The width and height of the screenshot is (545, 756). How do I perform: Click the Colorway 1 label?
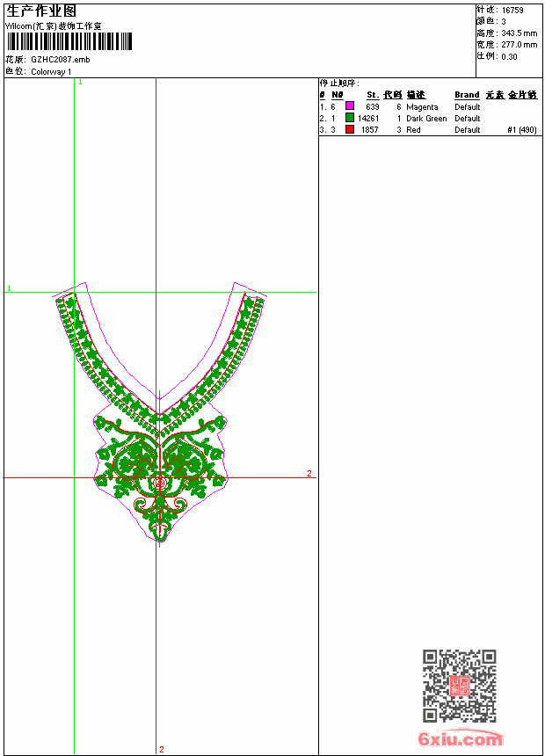click(x=51, y=72)
